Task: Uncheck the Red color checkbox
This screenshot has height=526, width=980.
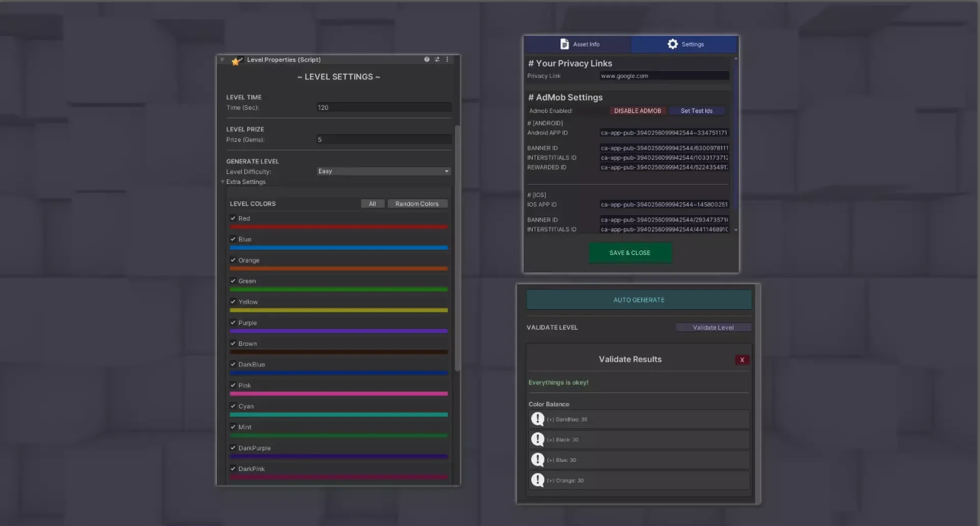Action: [x=233, y=218]
